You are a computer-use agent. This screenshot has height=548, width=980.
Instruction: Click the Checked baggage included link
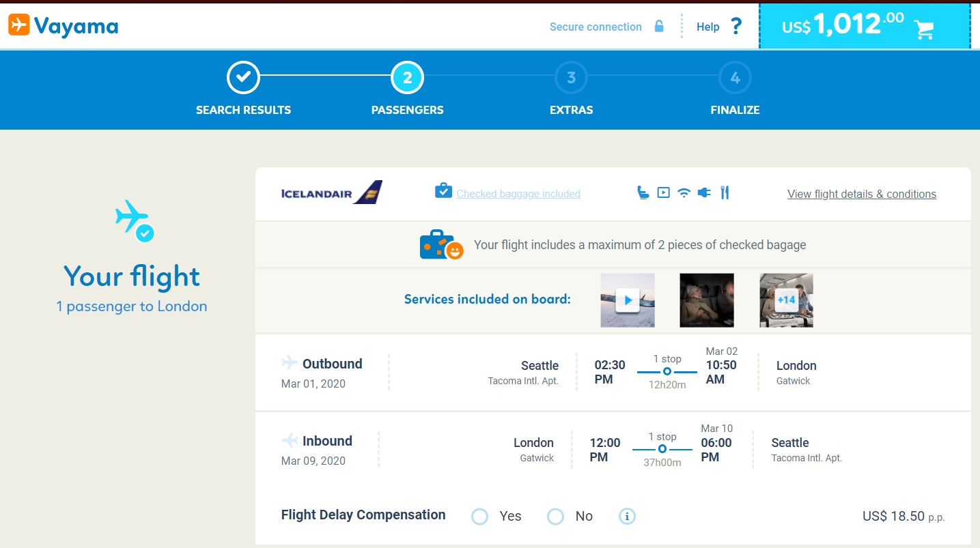[518, 194]
